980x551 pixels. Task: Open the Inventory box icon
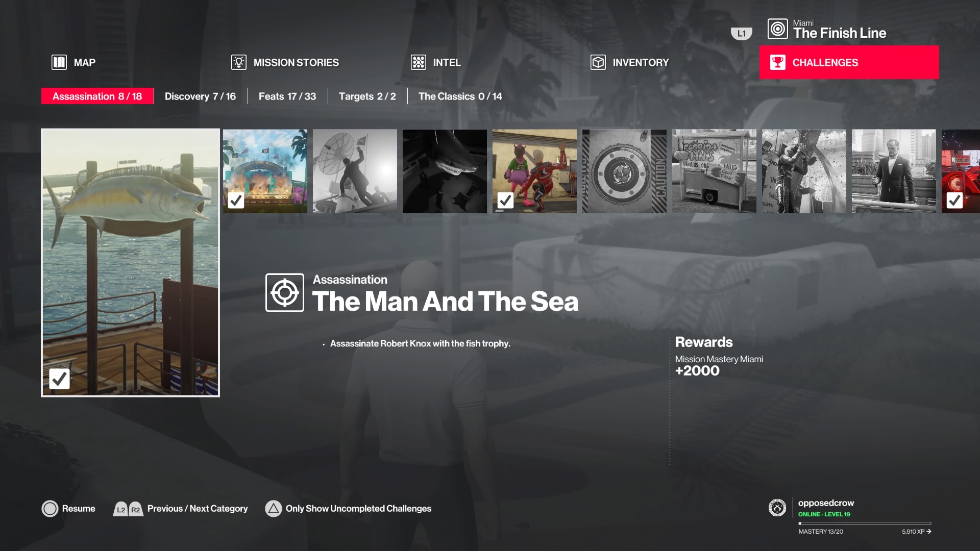point(598,62)
